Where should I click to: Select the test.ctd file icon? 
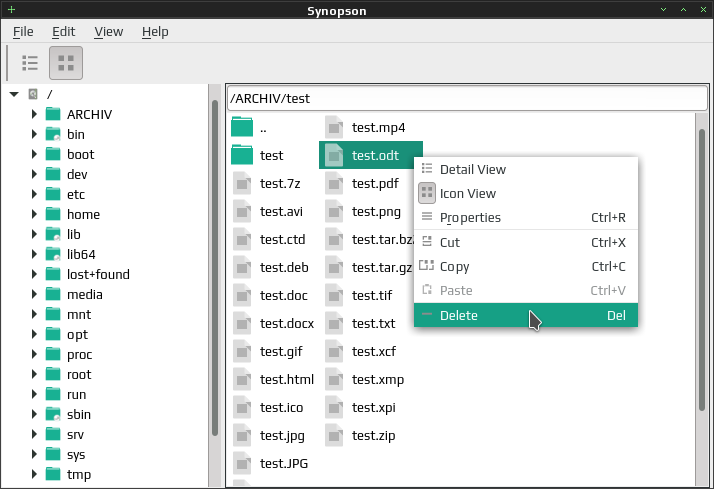point(242,239)
